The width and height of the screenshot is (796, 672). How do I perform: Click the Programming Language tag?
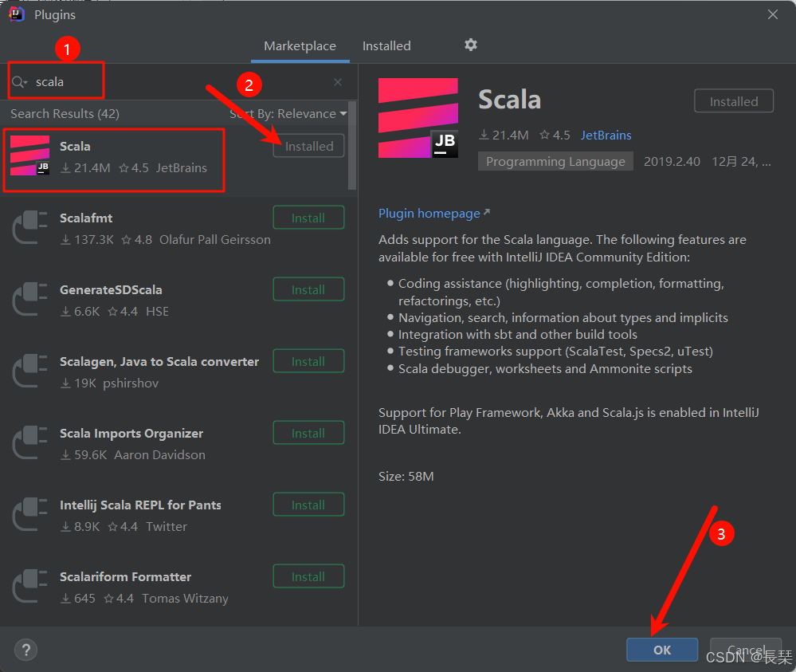pos(555,162)
